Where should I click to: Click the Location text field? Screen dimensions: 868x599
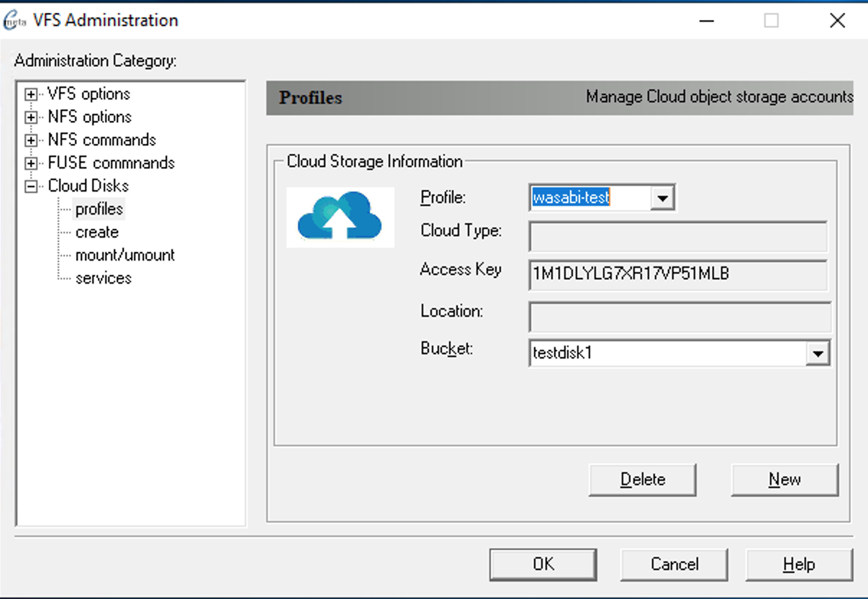coord(679,317)
